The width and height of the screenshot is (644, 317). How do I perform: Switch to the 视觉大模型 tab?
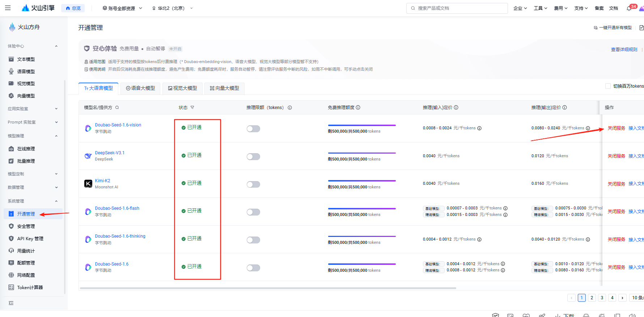pos(182,88)
